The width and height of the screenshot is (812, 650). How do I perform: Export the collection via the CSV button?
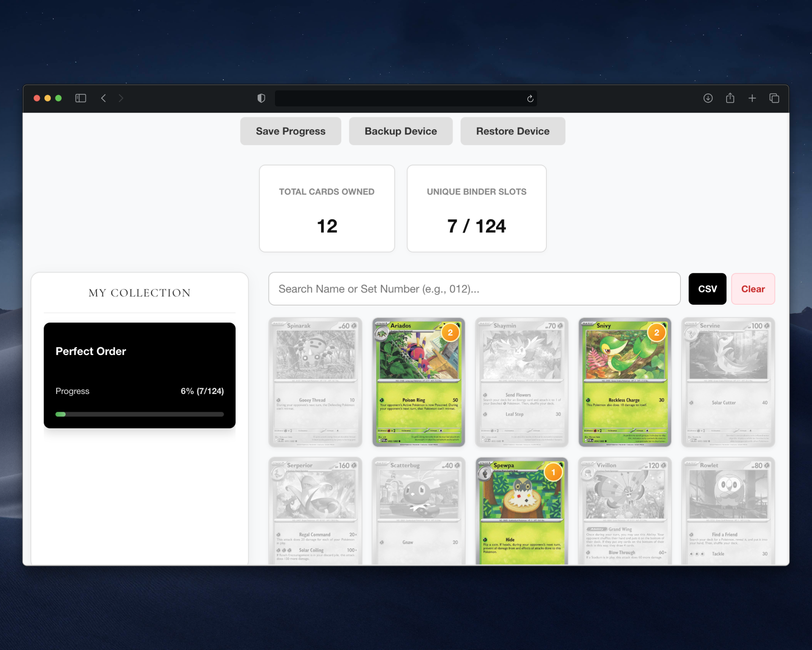point(707,289)
